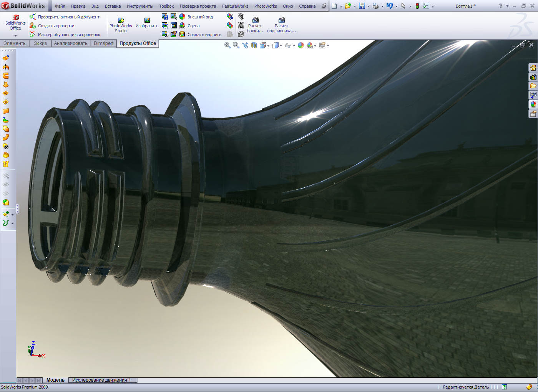Click the Zoom to Area icon
538x392 pixels.
[236, 45]
